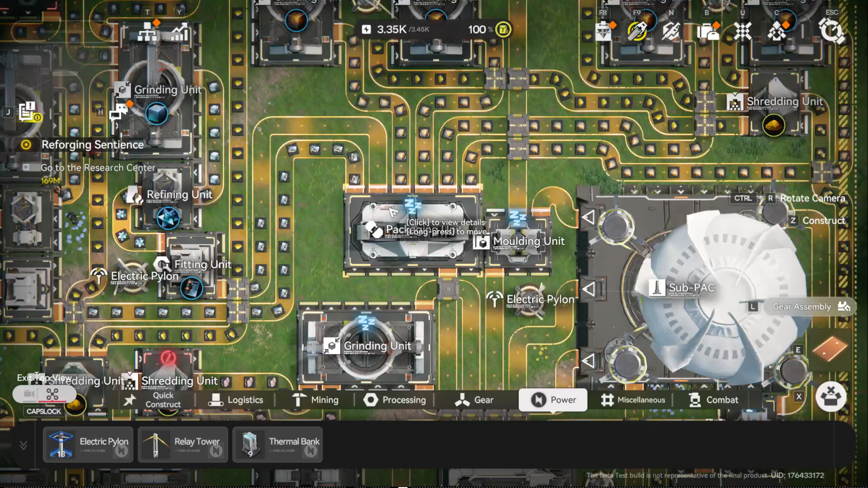Open the hierarchy tree icon marked T
Screen dimensions: 868x488
click(x=147, y=32)
